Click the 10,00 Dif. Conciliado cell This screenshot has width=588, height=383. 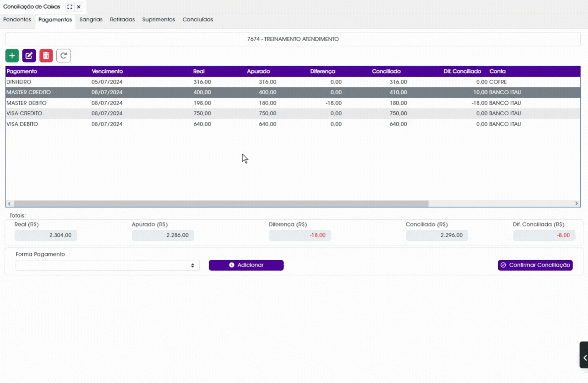tap(480, 92)
